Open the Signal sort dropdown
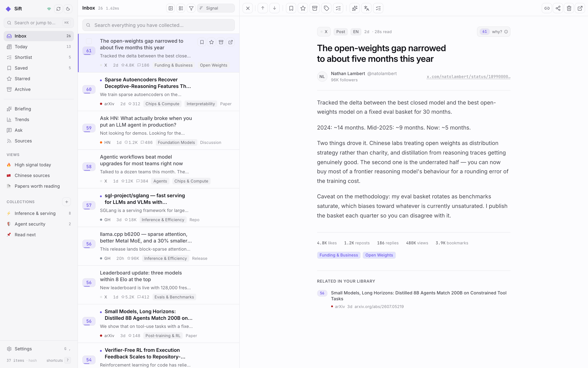Image resolution: width=588 pixels, height=368 pixels. [x=216, y=8]
